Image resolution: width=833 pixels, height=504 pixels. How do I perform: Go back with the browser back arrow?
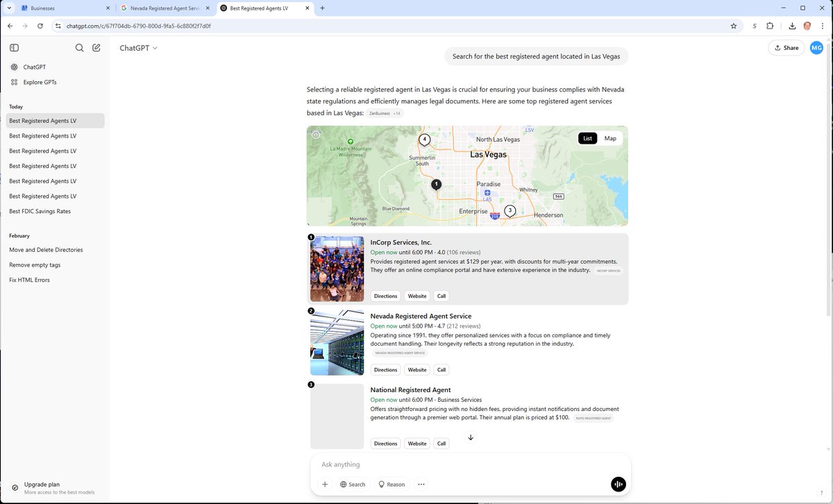[x=10, y=26]
